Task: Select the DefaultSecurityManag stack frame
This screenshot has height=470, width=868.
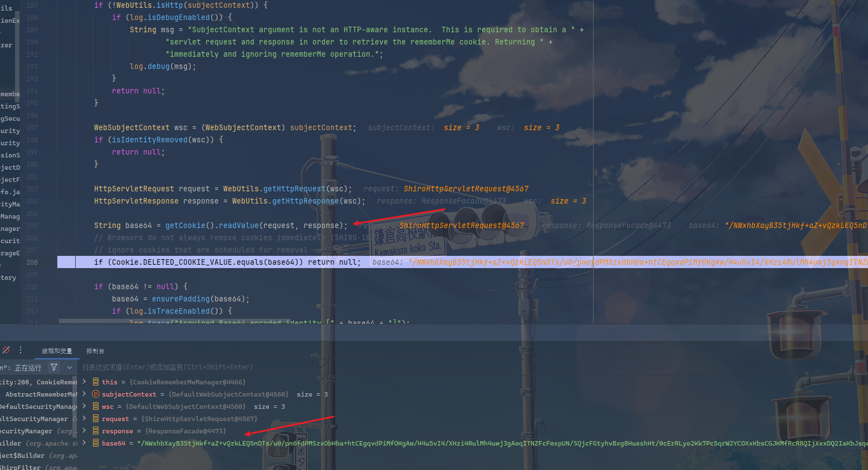Action: point(39,407)
